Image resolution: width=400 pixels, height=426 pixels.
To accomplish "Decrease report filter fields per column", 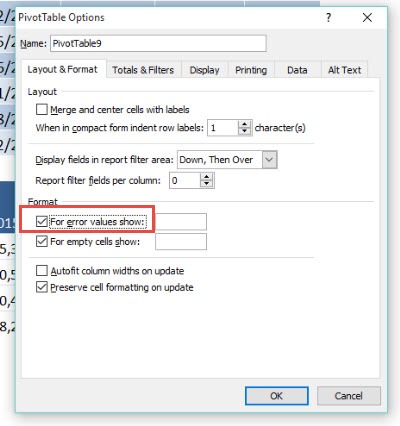I will tap(207, 184).
